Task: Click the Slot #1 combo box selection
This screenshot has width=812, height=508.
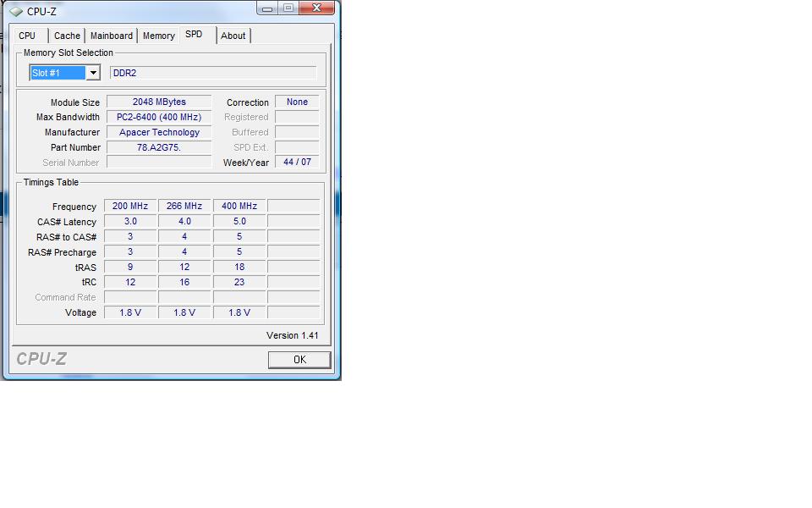Action: point(58,73)
